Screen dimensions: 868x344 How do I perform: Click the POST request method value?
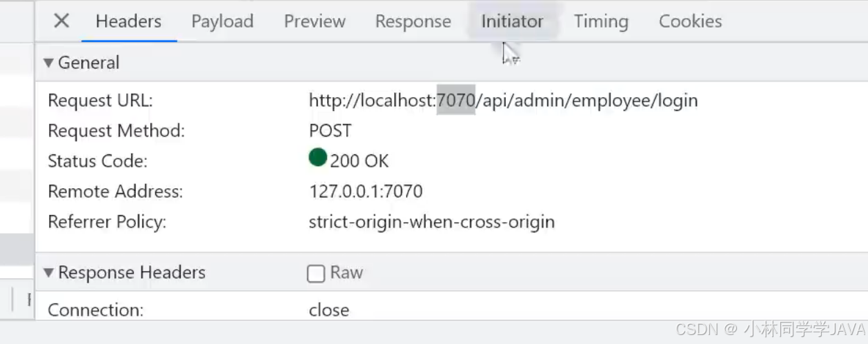click(330, 131)
